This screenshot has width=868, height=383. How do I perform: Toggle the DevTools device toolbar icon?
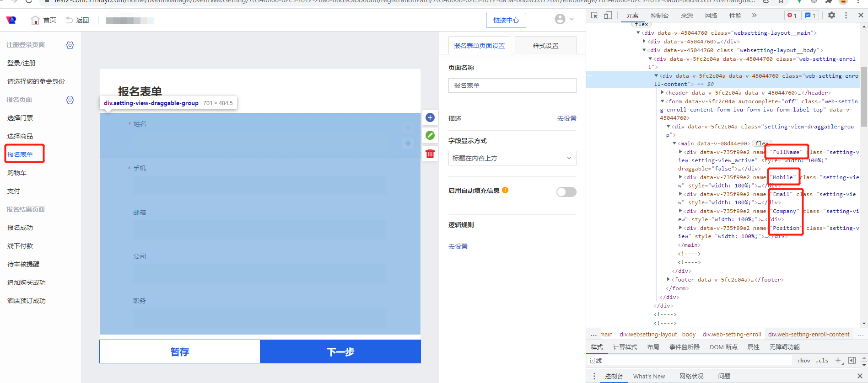coord(608,16)
